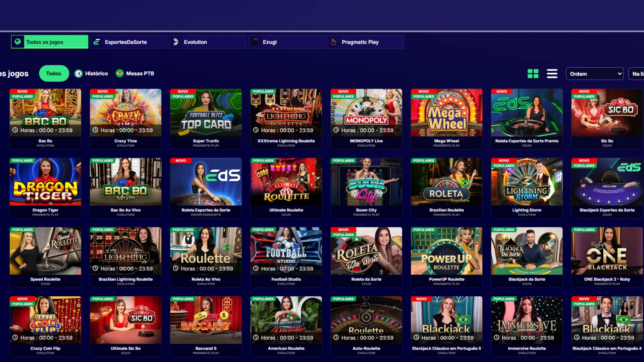Open the Crazy Coin Flip thumbnail

[x=45, y=320]
